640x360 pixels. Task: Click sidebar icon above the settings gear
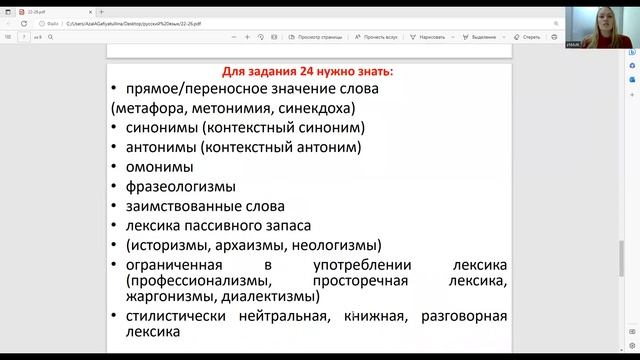click(x=632, y=331)
